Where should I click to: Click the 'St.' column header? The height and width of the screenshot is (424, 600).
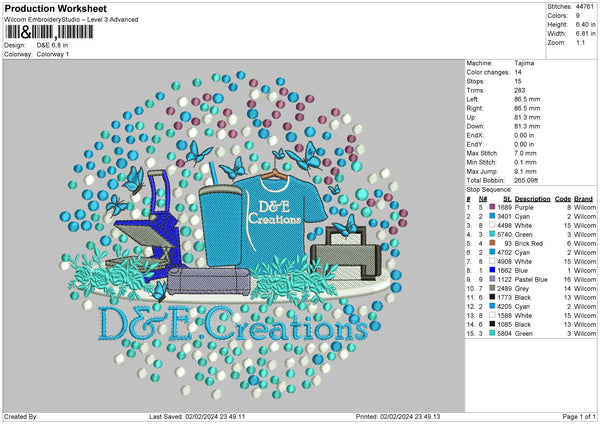[507, 199]
